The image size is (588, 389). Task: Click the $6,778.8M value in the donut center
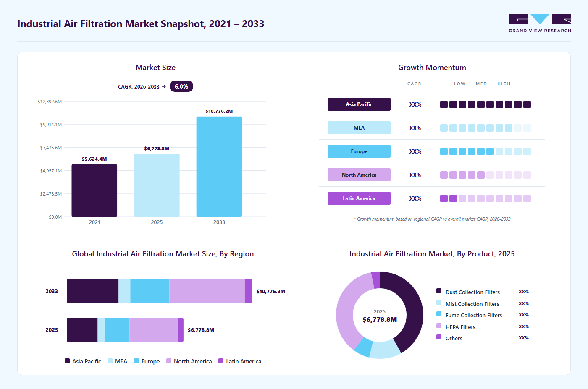(380, 319)
